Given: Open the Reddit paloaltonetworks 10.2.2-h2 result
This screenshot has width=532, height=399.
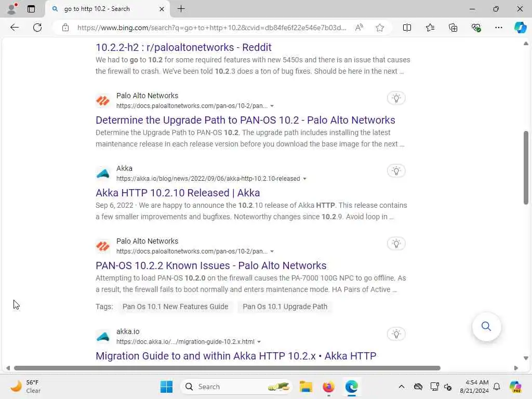Looking at the screenshot, I should click(x=183, y=47).
